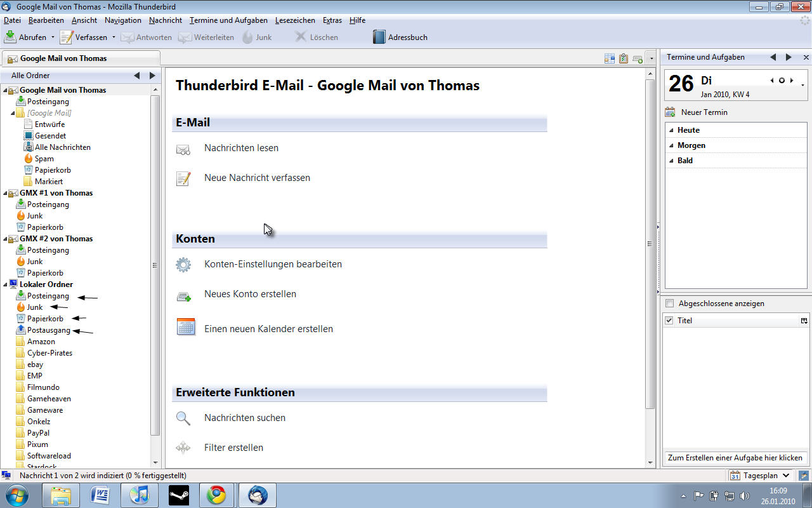
Task: Collapse the [Google Mail] folder
Action: tap(13, 113)
